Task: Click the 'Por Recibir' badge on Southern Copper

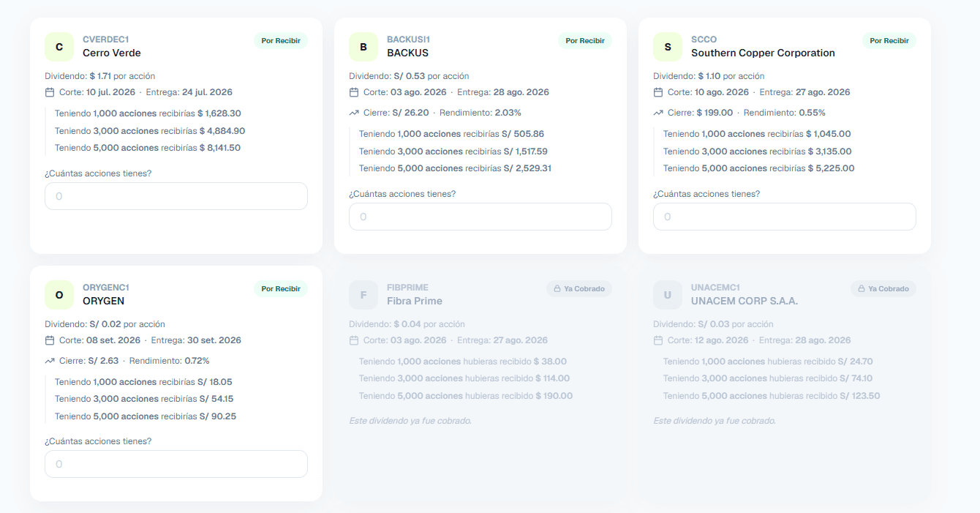Action: coord(889,41)
